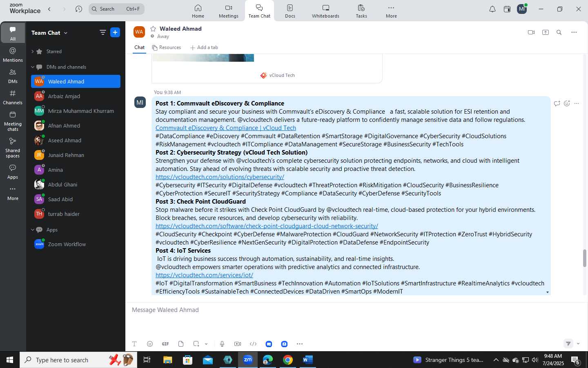
Task: Go back with the navigation arrow
Action: 49,9
